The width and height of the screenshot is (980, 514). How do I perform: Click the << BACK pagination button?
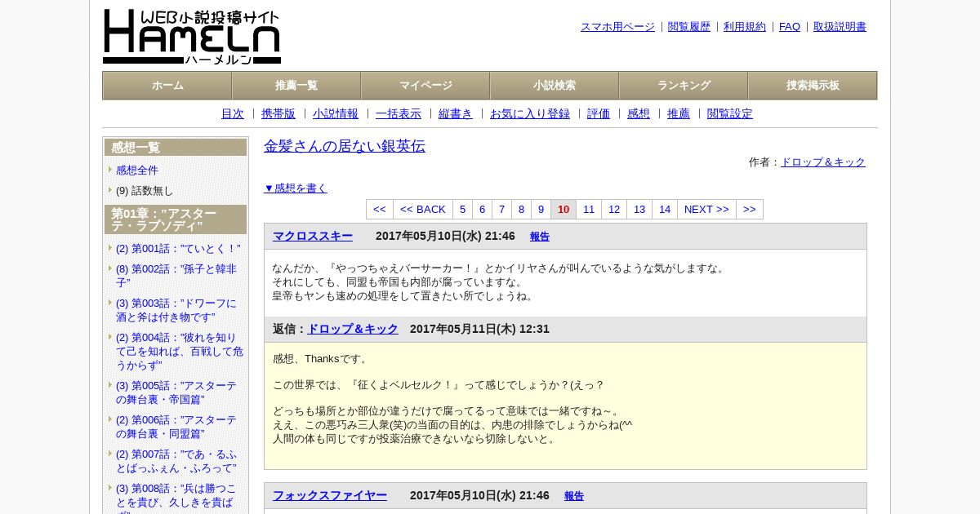point(423,210)
